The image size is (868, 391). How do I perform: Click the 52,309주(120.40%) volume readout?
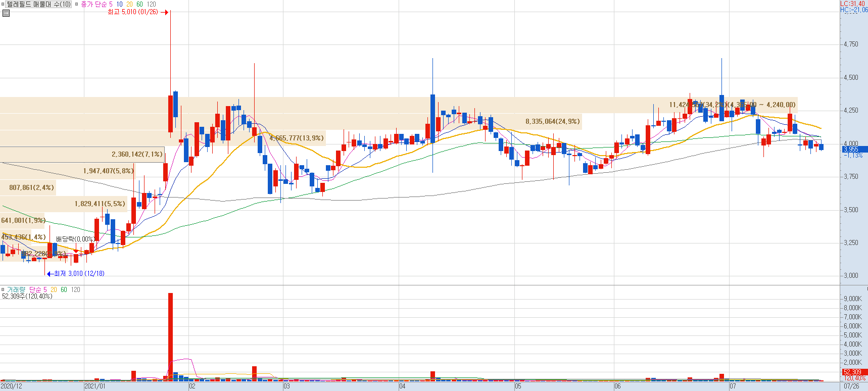(x=27, y=296)
